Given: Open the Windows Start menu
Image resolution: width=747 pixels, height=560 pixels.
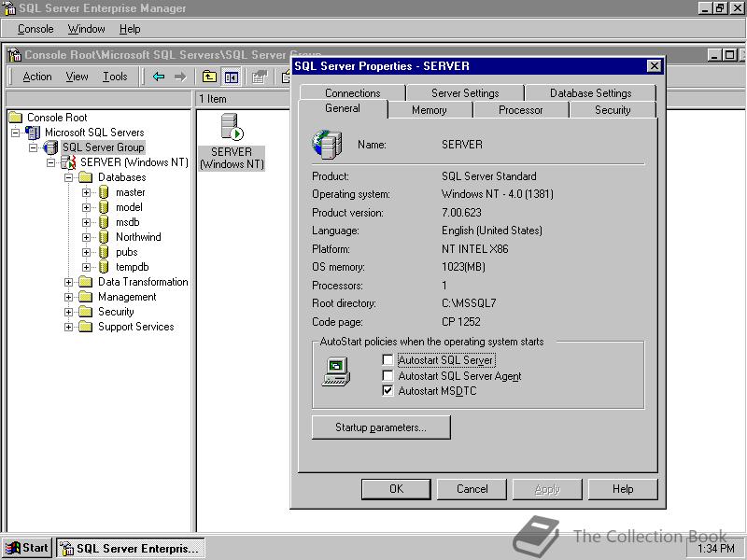Looking at the screenshot, I should (27, 548).
